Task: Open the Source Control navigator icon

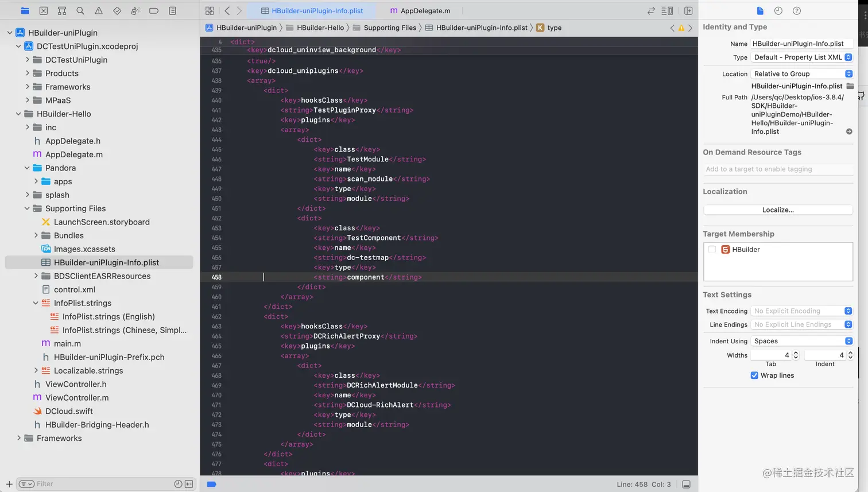Action: coord(44,10)
